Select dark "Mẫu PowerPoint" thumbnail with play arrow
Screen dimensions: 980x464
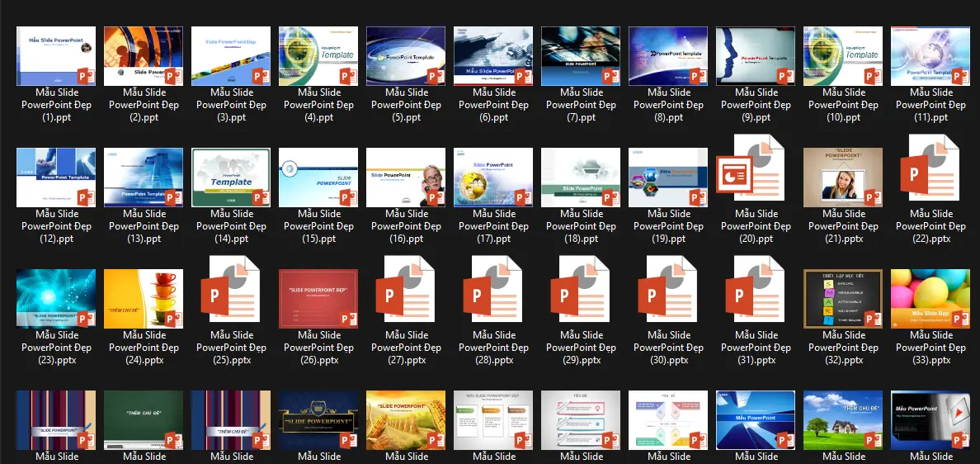[931, 420]
